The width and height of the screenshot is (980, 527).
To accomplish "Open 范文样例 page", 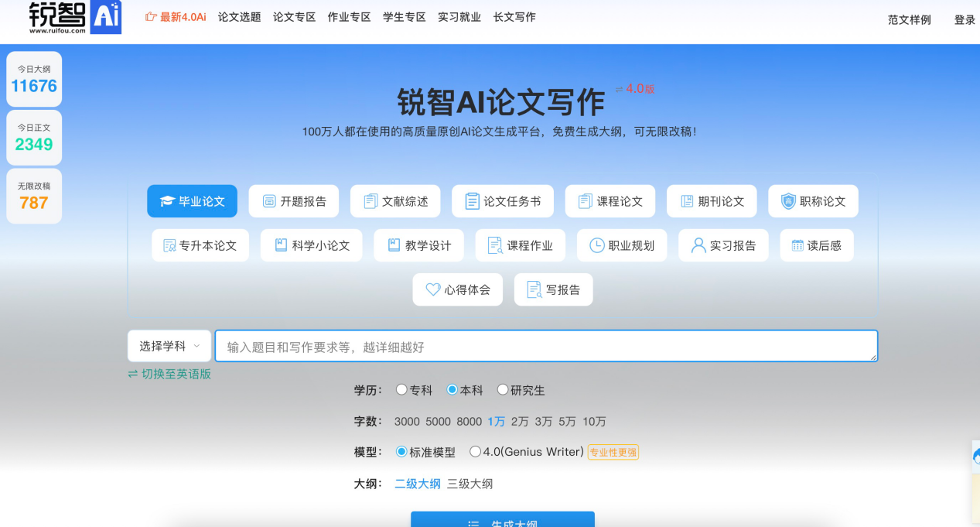I will (910, 20).
